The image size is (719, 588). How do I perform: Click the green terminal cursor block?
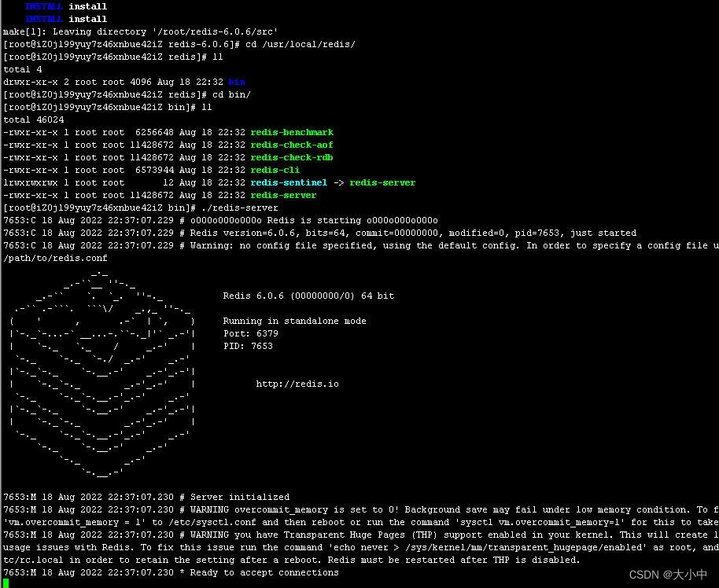point(6,582)
